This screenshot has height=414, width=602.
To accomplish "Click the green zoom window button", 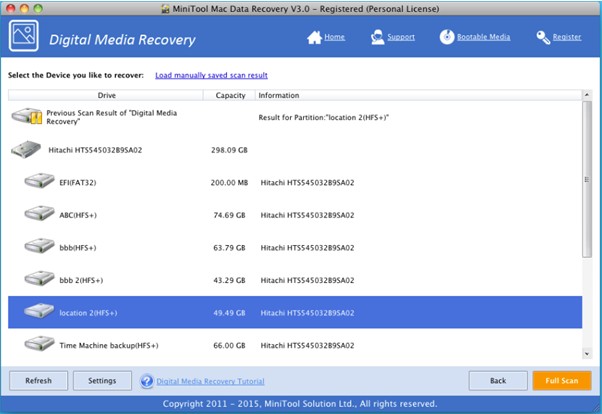I will (38, 8).
